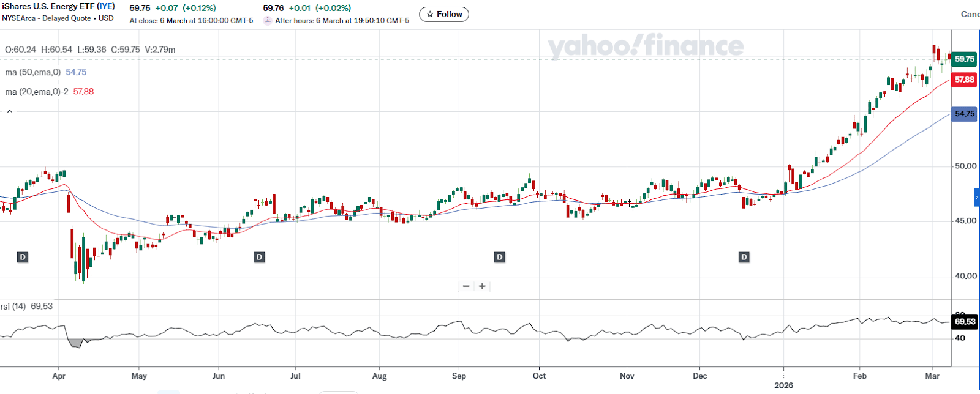Click the red 57.88 EMA price tag
This screenshot has height=394, width=980.
click(x=964, y=80)
